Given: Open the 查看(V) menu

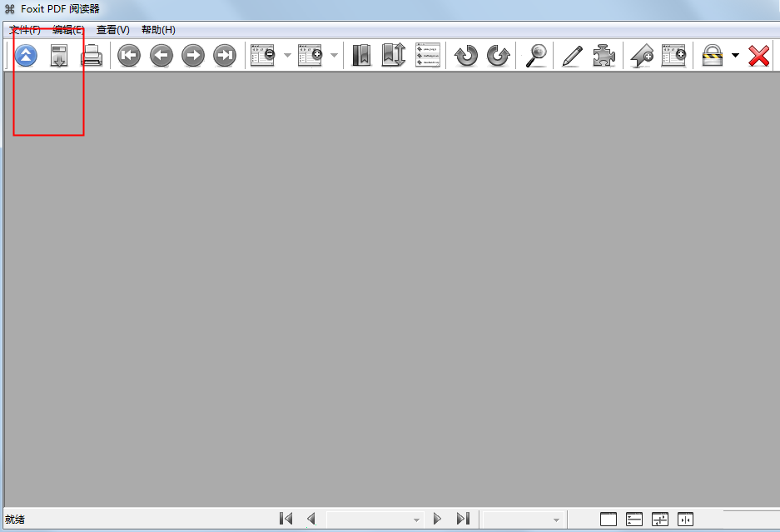Looking at the screenshot, I should (x=113, y=30).
